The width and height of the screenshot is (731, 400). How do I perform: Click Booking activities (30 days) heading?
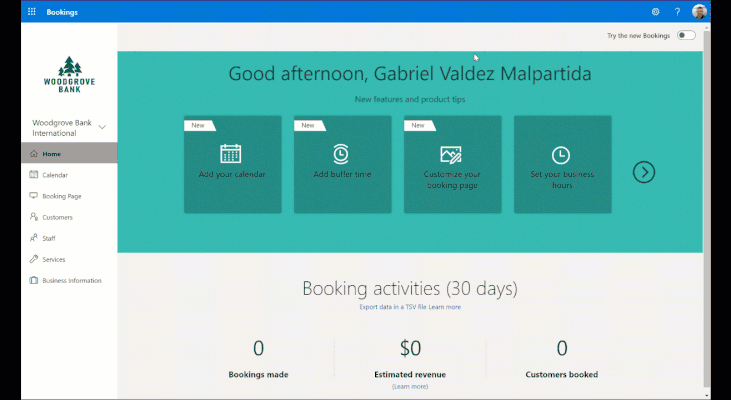click(410, 289)
